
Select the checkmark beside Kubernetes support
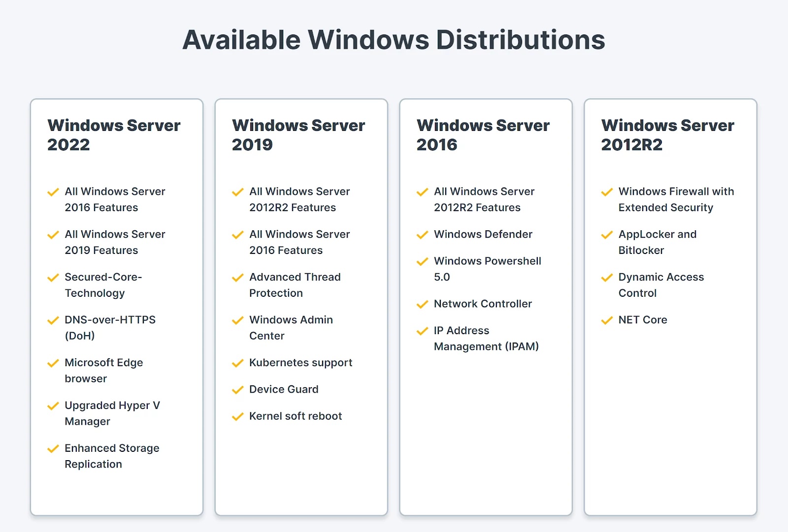(x=237, y=363)
